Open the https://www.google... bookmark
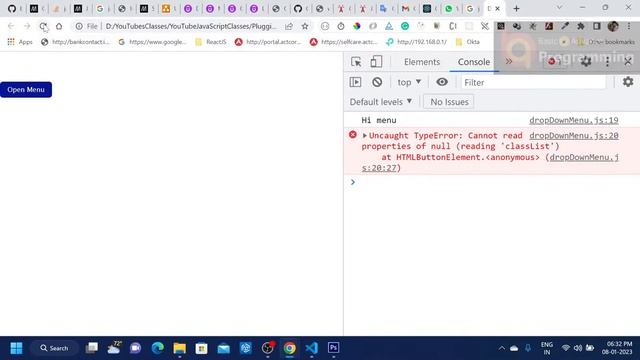640x360 pixels. [152, 42]
